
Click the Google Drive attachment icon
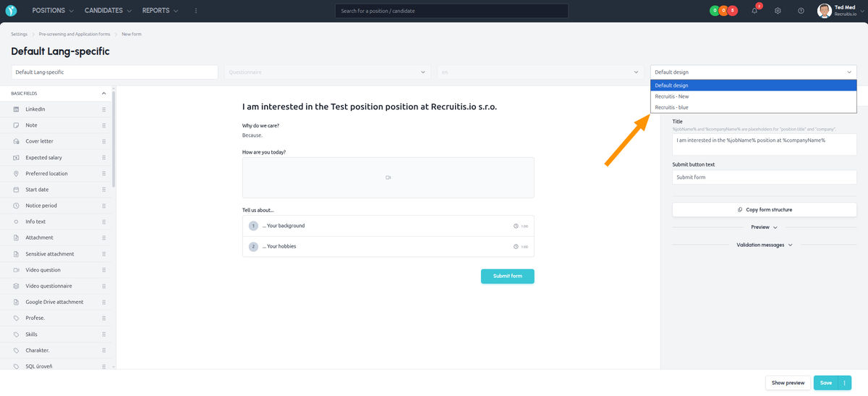(x=17, y=302)
